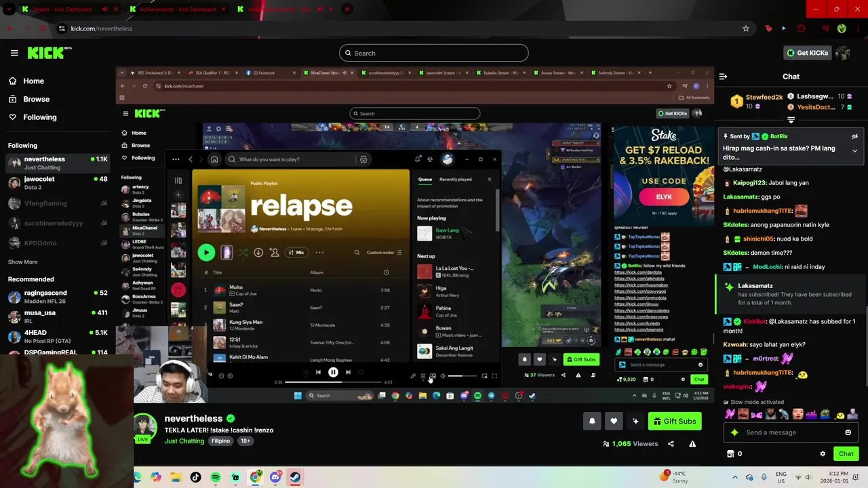Click the heart follow button
This screenshot has height=488, width=868.
[614, 421]
